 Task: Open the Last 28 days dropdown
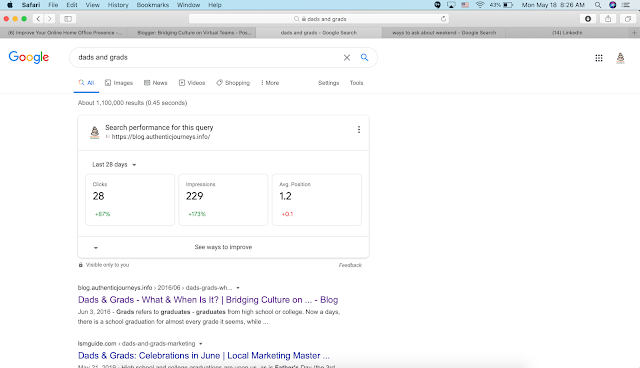[x=114, y=164]
